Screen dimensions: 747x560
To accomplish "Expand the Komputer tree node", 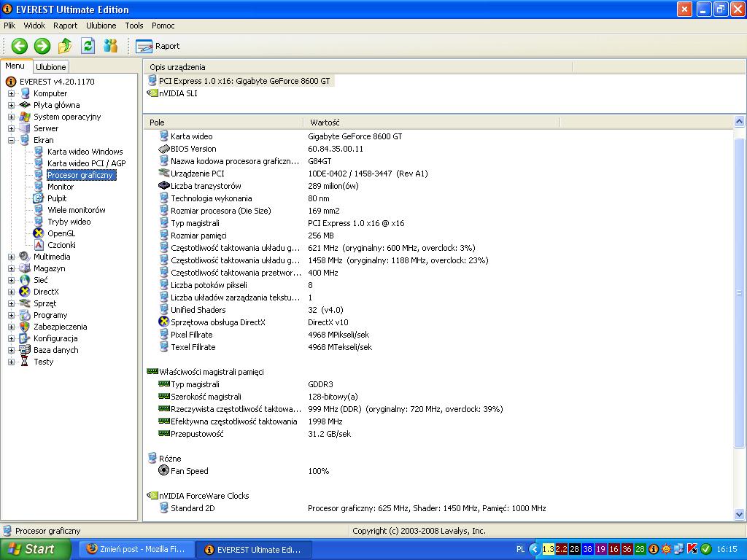I will [12, 93].
